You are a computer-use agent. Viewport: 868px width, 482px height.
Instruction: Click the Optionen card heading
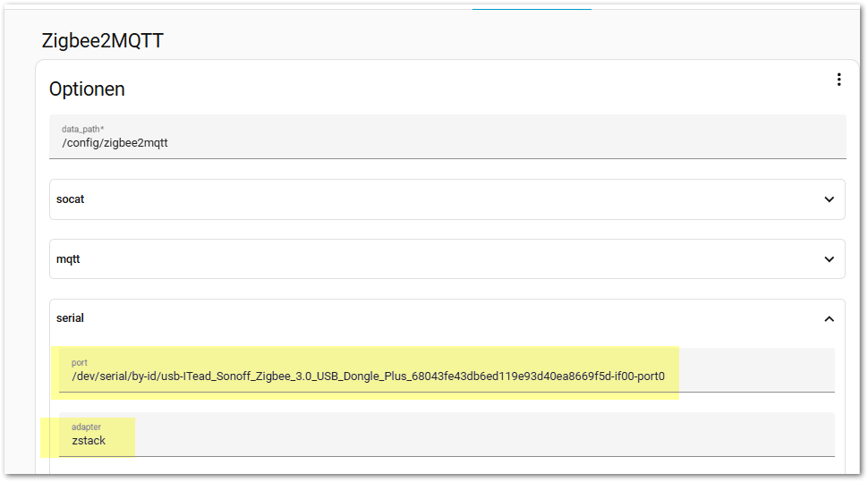tap(87, 89)
